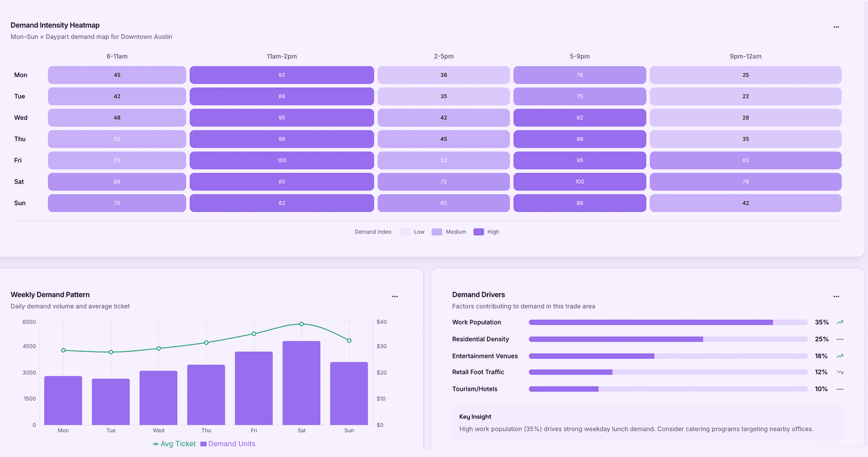Click the Medium demand color swatch
Screen dimensions: 868x457
pyautogui.click(x=437, y=231)
